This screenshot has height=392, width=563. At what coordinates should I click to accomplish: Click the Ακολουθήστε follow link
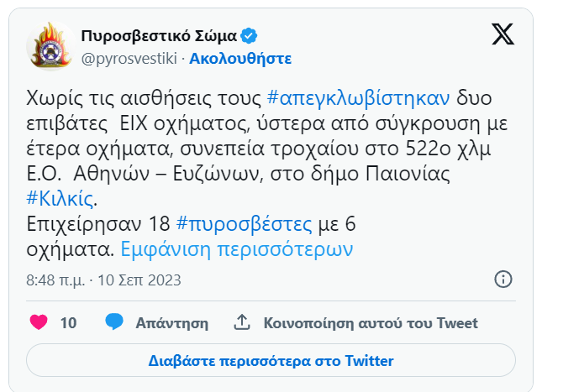pyautogui.click(x=240, y=59)
